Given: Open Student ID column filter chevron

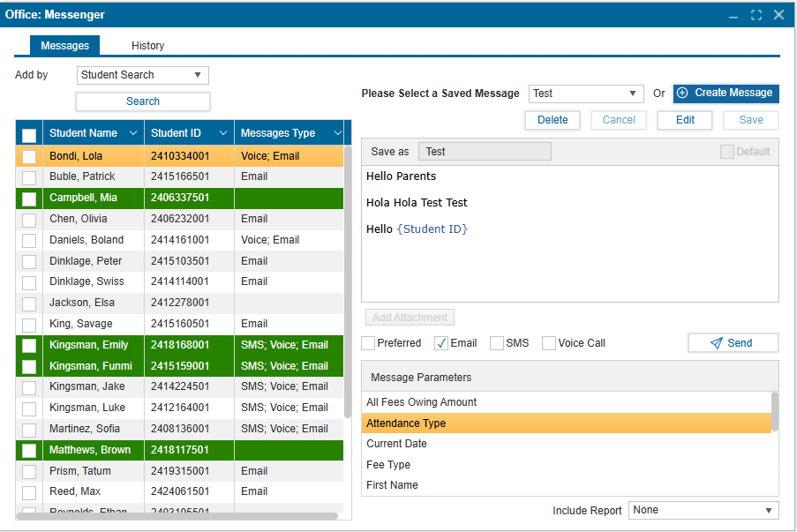Looking at the screenshot, I should [x=222, y=133].
